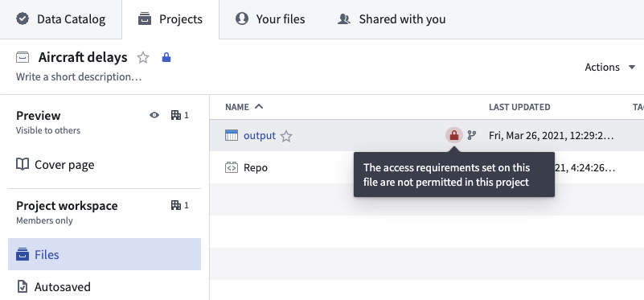The width and height of the screenshot is (644, 300).
Task: Click the NAME sort arrow
Action: [x=258, y=106]
